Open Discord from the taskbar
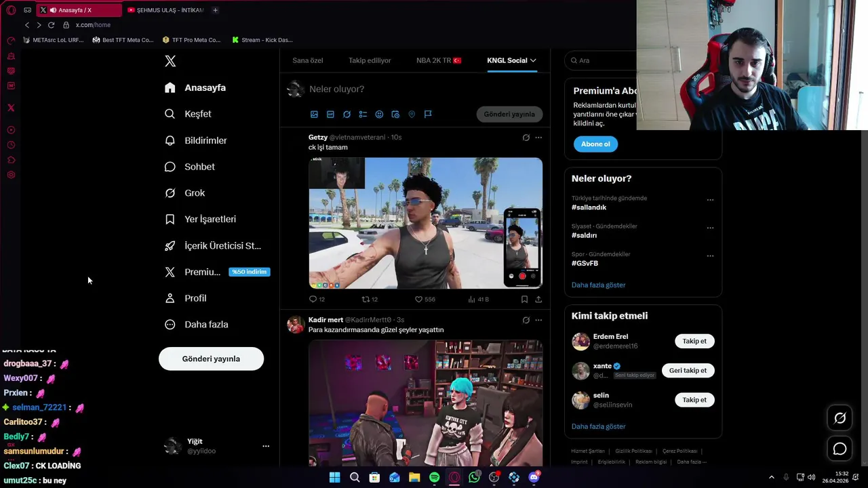868x488 pixels. pyautogui.click(x=534, y=478)
